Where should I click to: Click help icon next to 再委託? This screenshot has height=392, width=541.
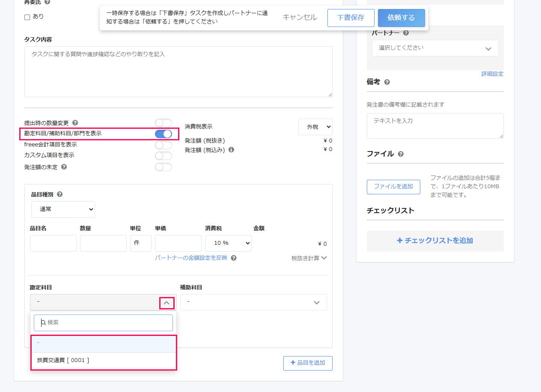point(47,2)
